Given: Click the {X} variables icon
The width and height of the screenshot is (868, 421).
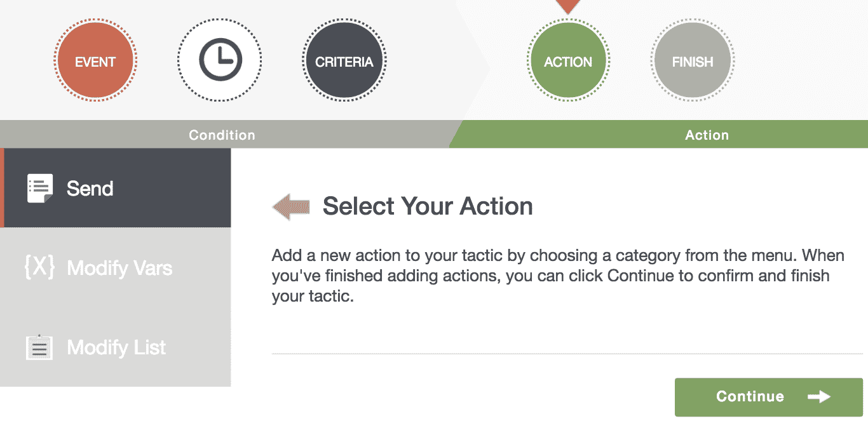Looking at the screenshot, I should pyautogui.click(x=39, y=267).
